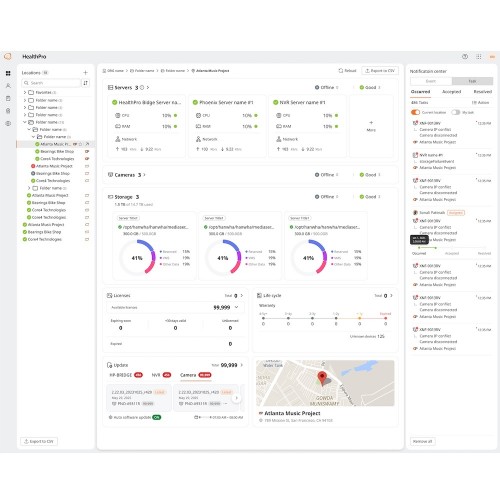Select the NVR update tab

point(161,375)
